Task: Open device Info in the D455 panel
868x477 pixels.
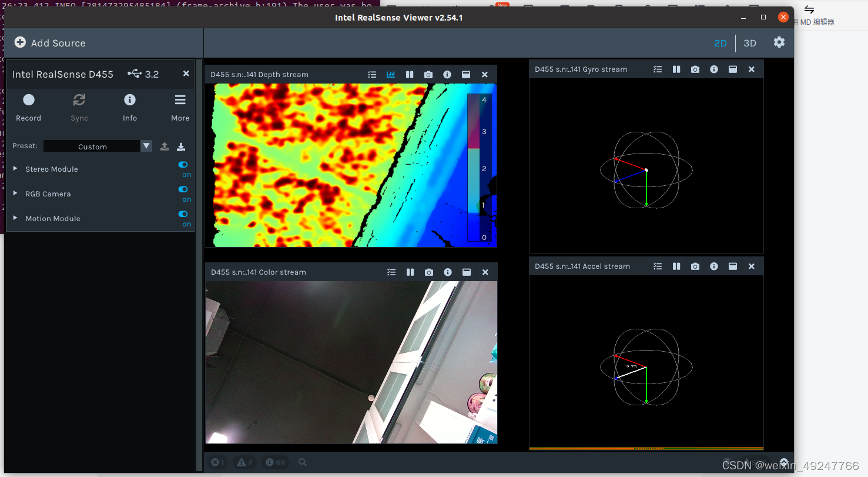Action: [x=130, y=107]
